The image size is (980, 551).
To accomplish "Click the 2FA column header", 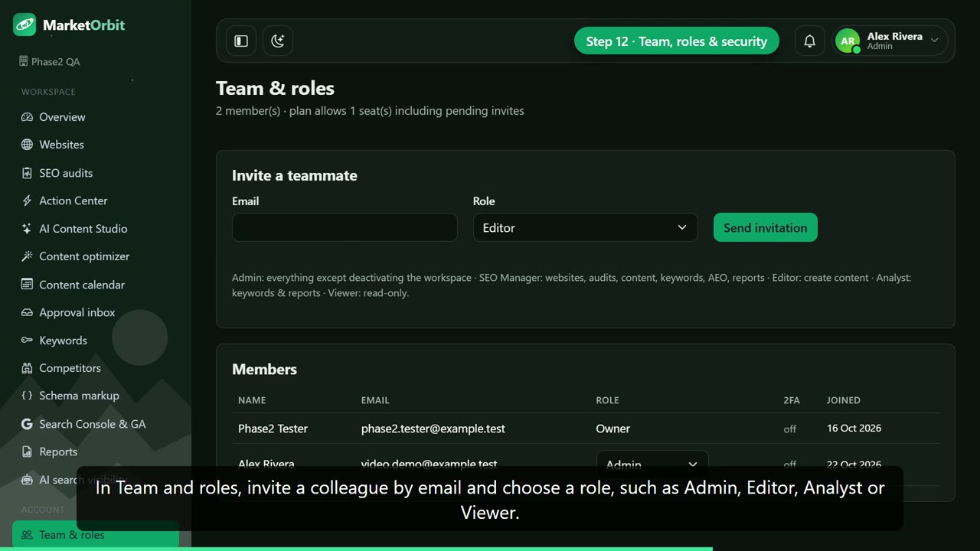I will (x=792, y=400).
